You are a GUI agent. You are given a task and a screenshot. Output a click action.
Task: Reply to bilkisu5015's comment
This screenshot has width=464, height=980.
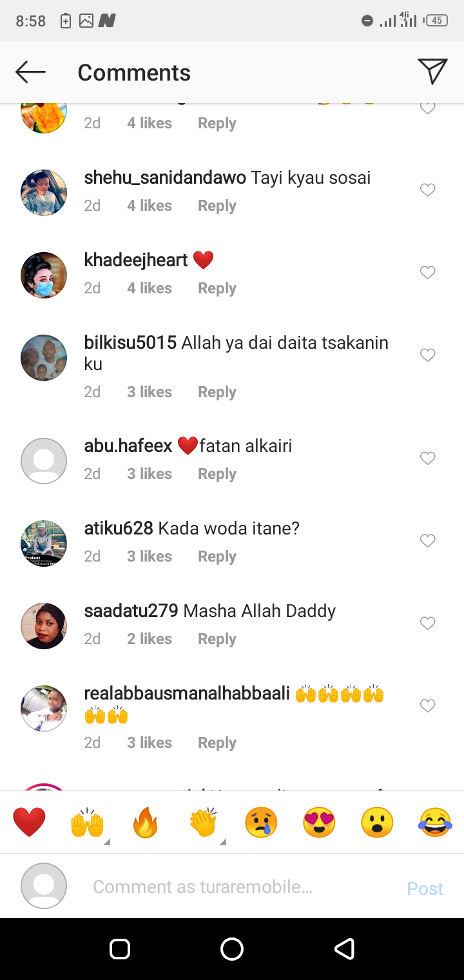click(217, 392)
